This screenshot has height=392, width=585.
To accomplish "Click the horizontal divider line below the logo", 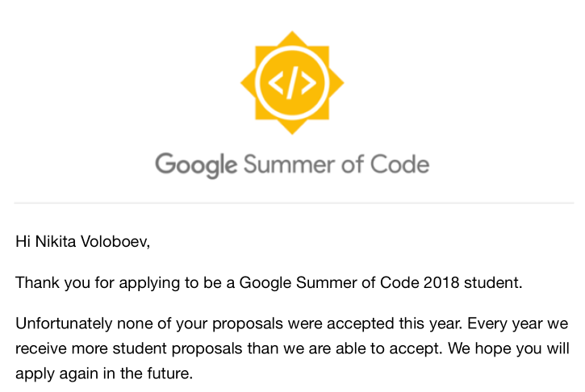I will coord(292,202).
